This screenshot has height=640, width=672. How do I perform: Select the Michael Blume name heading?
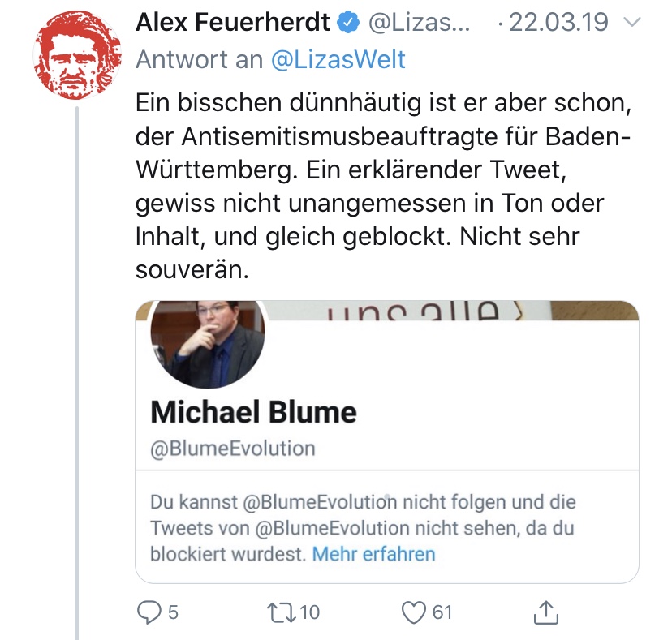point(253,412)
